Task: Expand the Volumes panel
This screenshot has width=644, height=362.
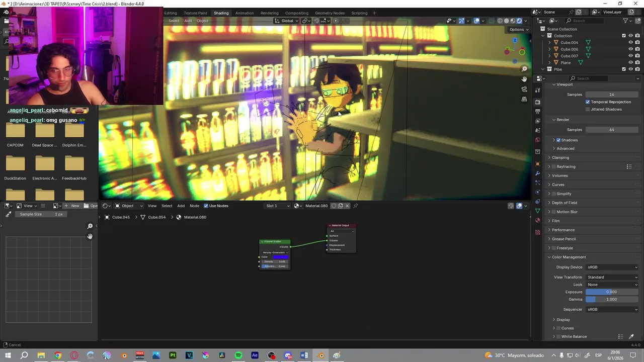Action: (x=559, y=175)
